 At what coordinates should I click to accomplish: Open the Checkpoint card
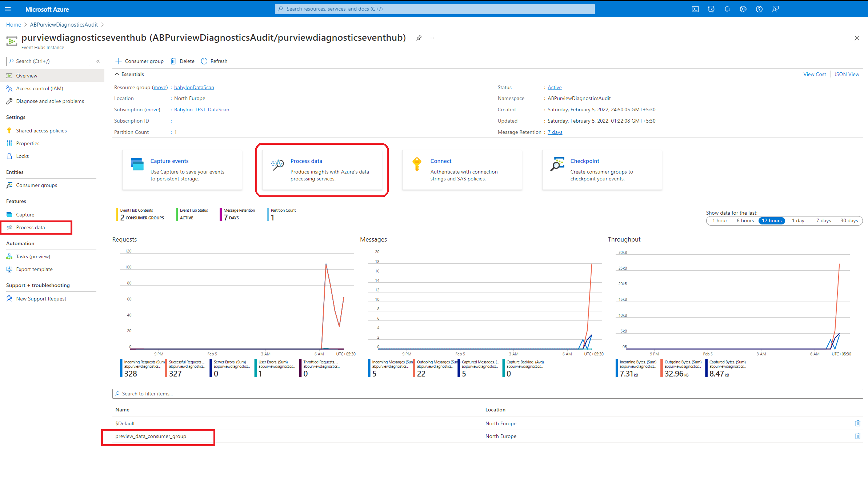(602, 170)
